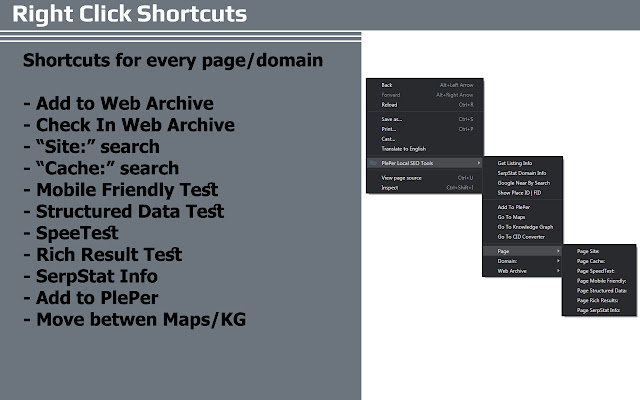Click the 'SpeeTest' line
The height and width of the screenshot is (400, 640).
pos(71,233)
